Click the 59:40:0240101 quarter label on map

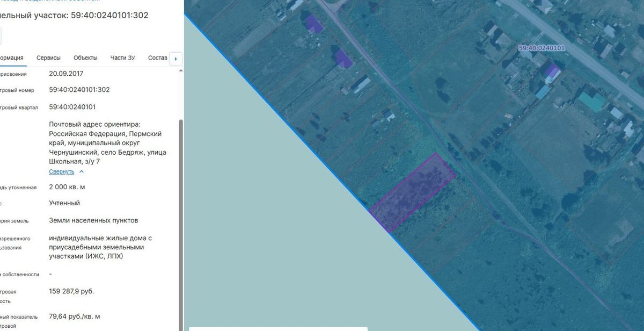(x=541, y=48)
